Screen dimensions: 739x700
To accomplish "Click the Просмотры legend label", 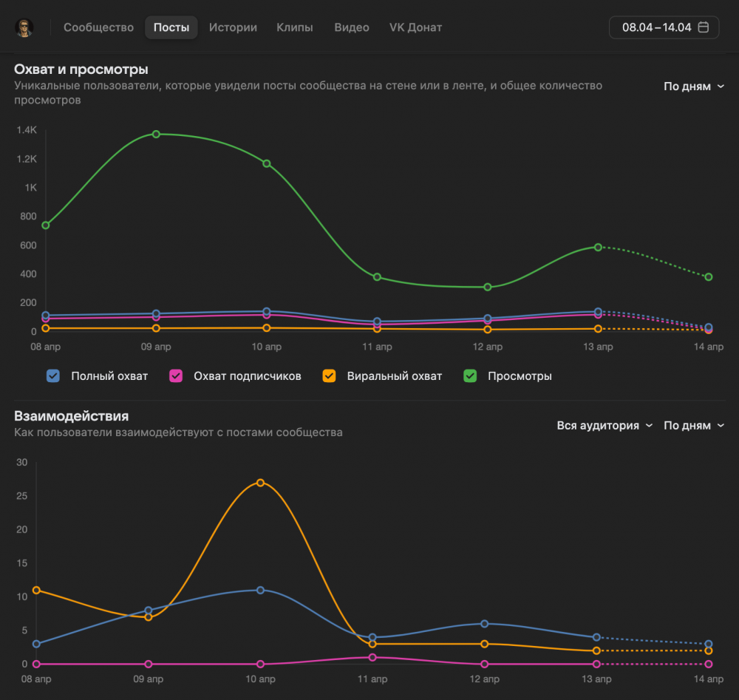I will (520, 376).
